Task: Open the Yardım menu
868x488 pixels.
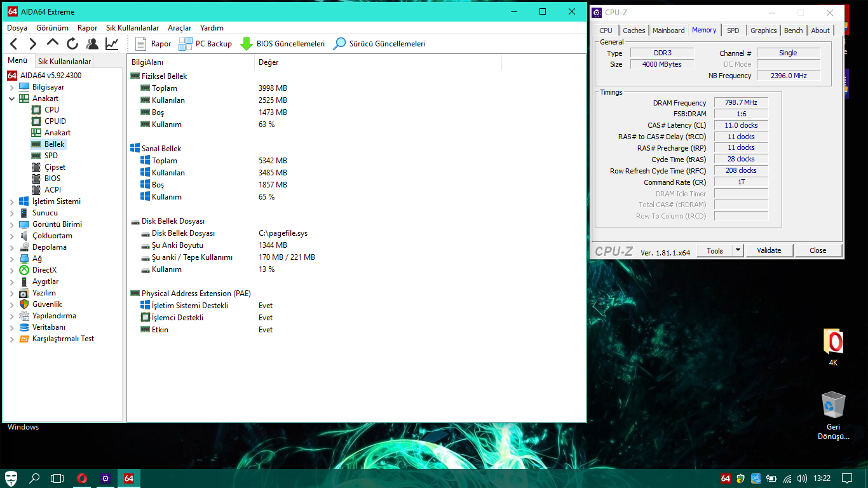Action: point(212,28)
